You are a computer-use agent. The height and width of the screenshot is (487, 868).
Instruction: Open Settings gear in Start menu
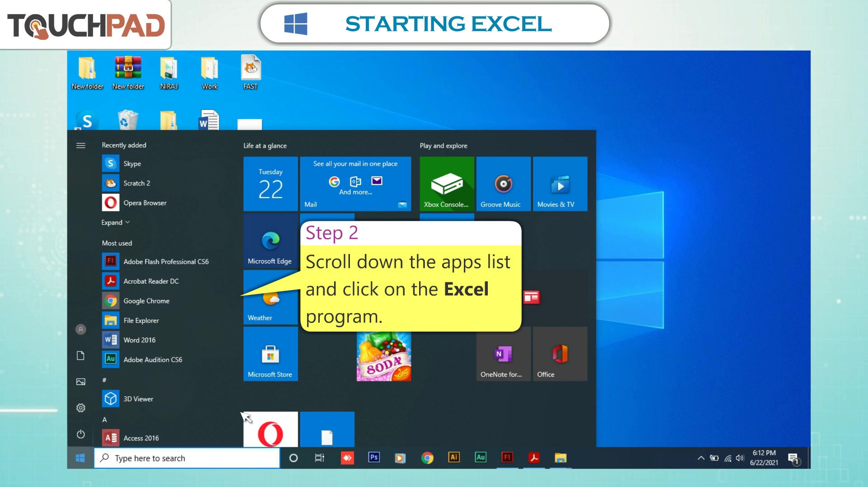80,408
